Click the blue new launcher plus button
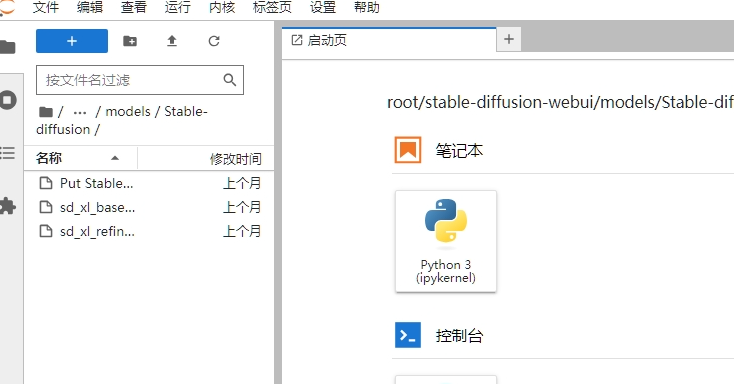The height and width of the screenshot is (384, 734). [x=72, y=41]
